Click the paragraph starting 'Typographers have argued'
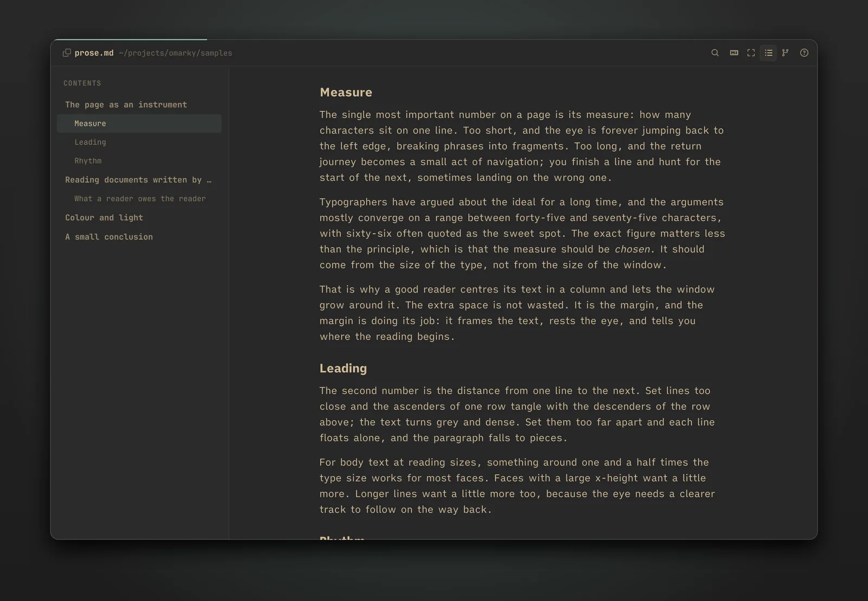Viewport: 868px width, 601px height. [522, 233]
